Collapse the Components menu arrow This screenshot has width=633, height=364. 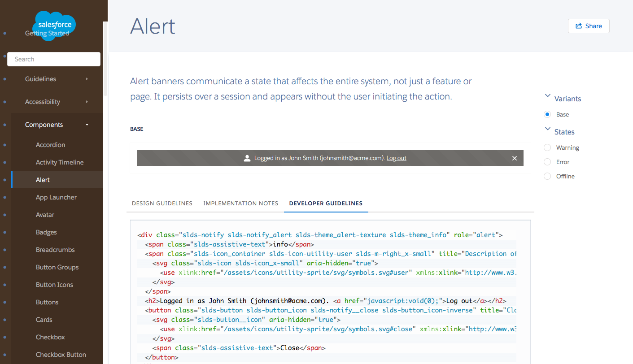point(87,125)
